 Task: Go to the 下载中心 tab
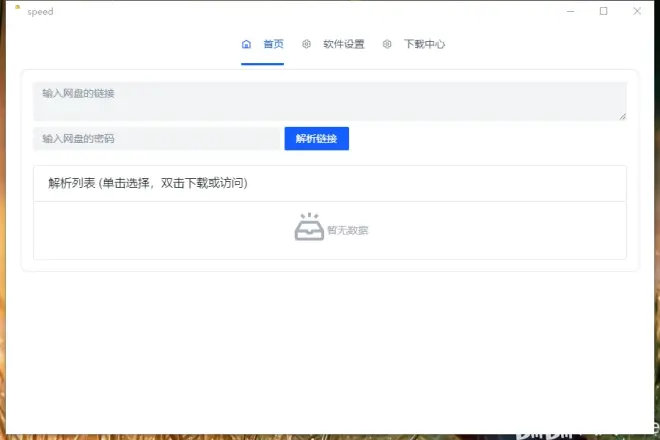[x=424, y=44]
